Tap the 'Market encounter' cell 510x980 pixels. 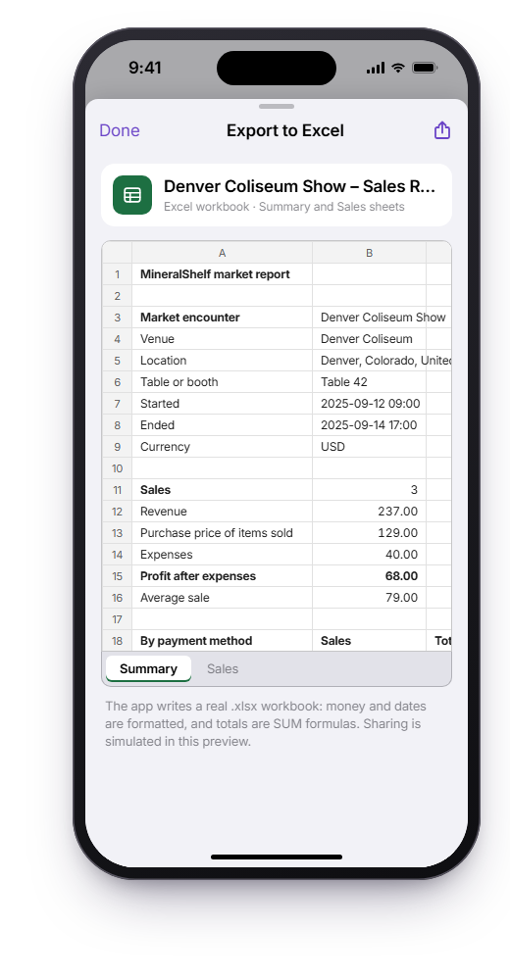(223, 318)
